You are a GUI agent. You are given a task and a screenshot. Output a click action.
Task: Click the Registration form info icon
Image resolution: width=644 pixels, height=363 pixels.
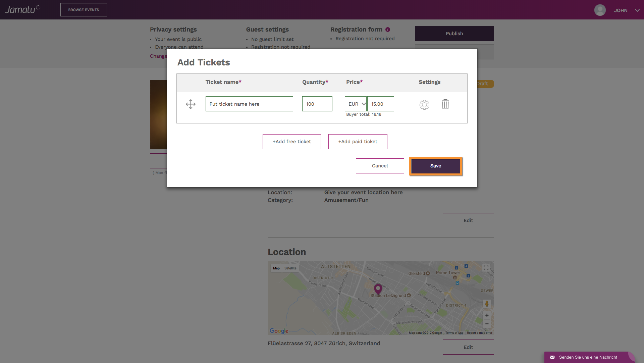[x=388, y=30]
